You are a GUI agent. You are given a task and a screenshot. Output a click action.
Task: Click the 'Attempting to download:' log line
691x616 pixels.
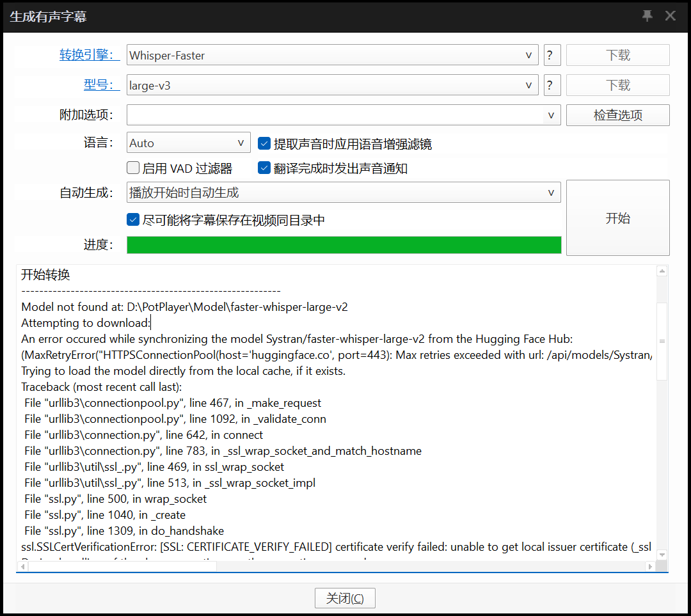click(86, 322)
